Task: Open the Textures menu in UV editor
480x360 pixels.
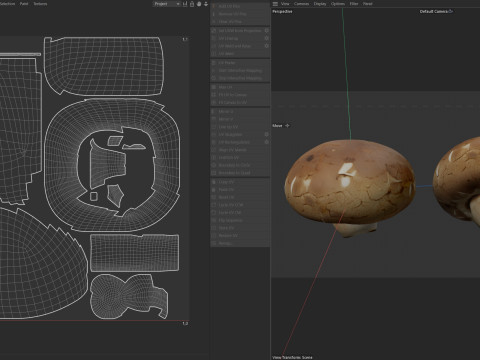Action: [40, 4]
